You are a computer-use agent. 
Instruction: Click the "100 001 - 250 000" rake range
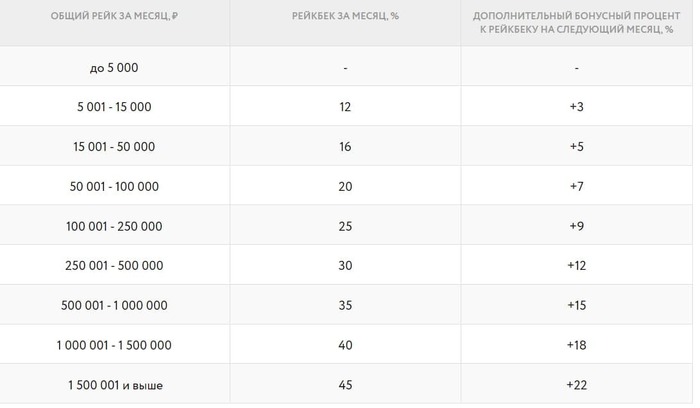(x=114, y=226)
